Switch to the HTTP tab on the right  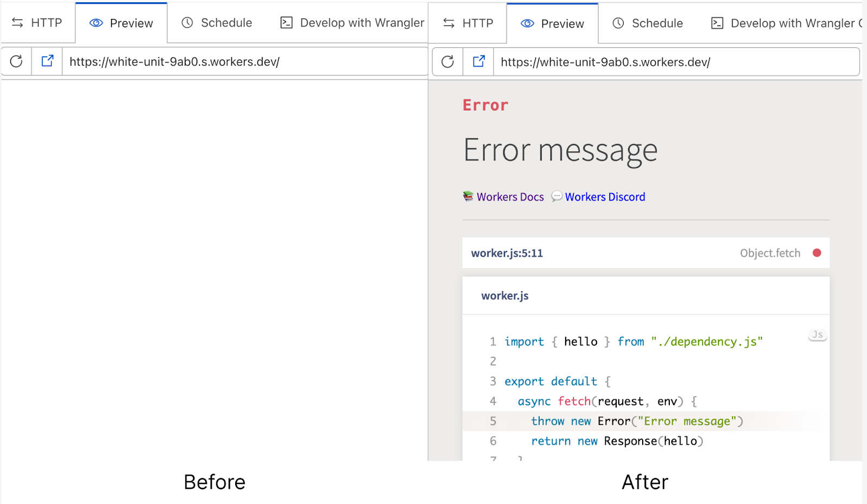click(x=468, y=23)
